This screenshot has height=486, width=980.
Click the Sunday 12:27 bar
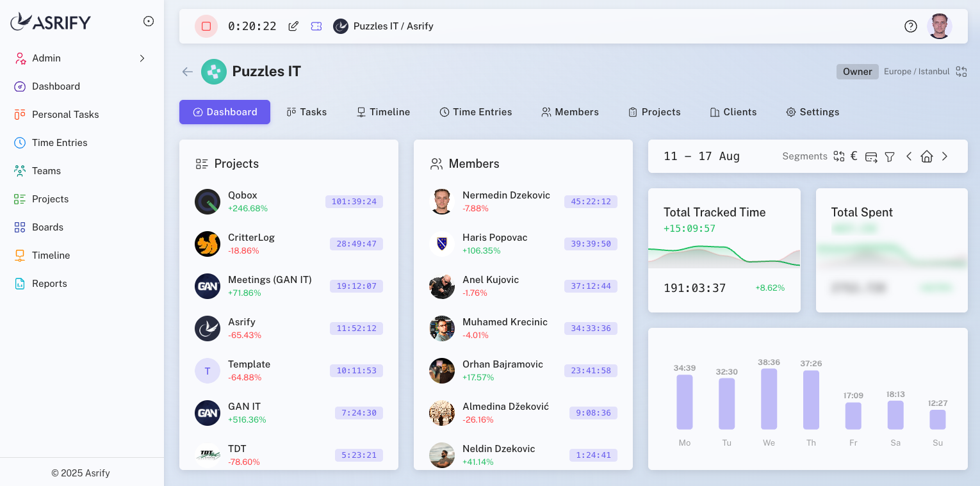938,419
